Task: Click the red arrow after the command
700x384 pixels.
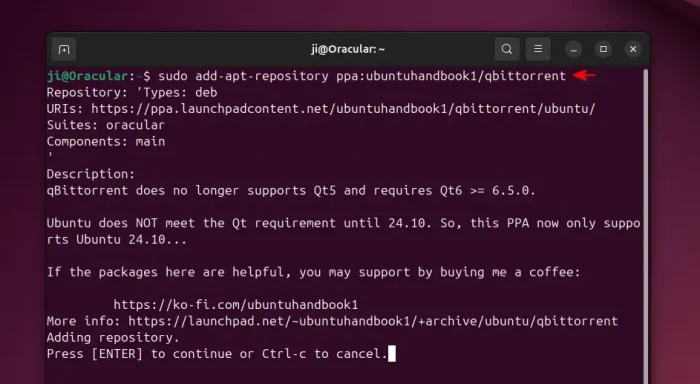Action: coord(584,75)
